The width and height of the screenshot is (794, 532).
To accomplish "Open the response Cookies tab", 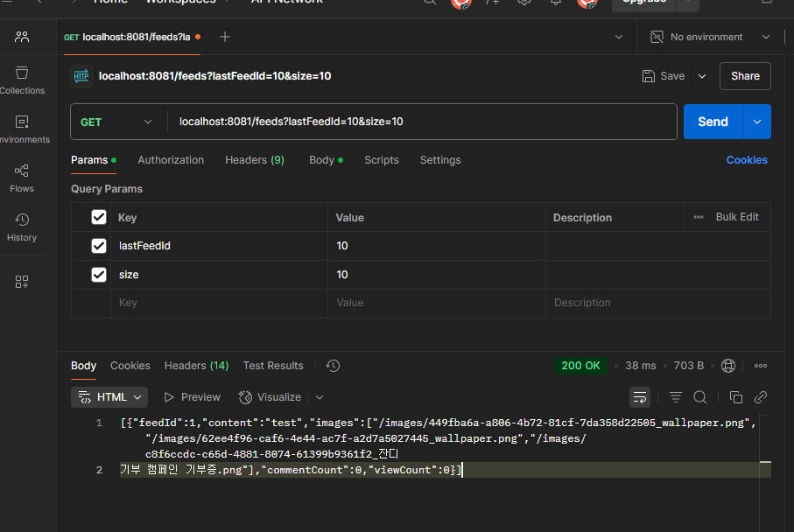I will point(130,366).
